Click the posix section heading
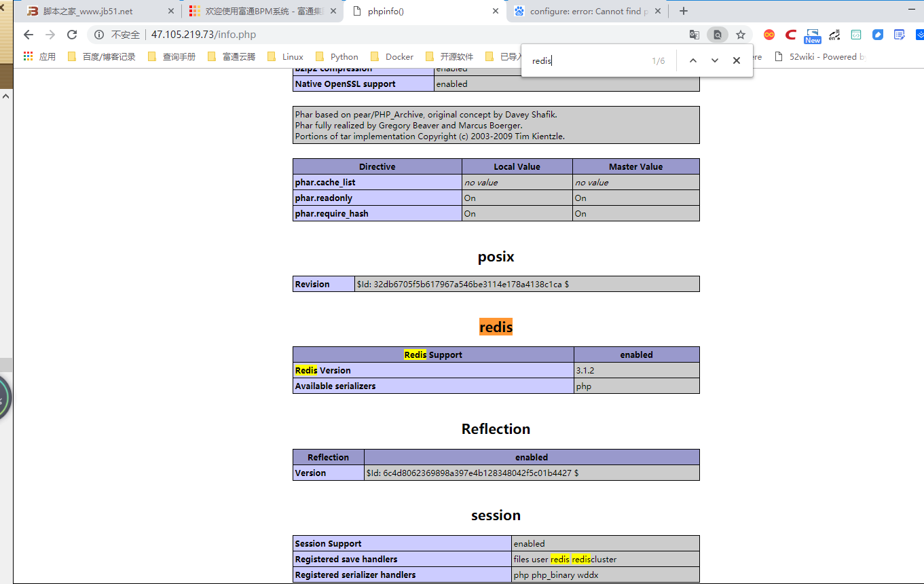The image size is (924, 584). (496, 257)
